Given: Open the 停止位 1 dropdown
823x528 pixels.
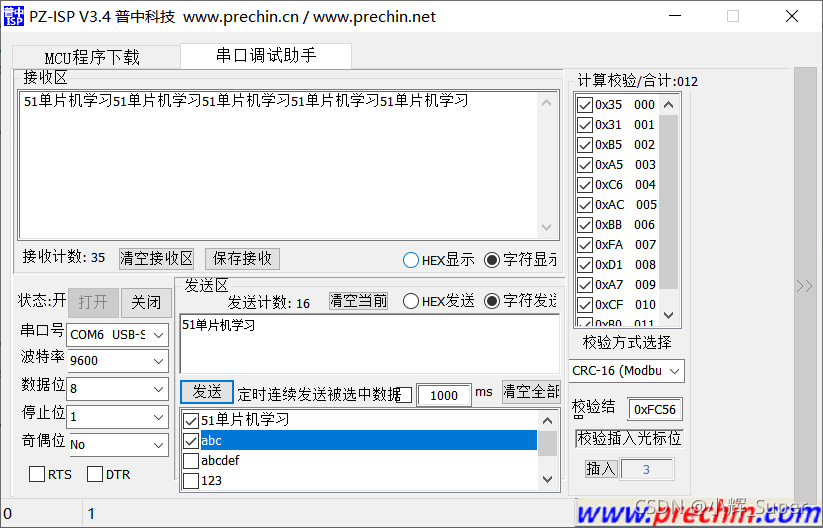Looking at the screenshot, I should coord(118,417).
